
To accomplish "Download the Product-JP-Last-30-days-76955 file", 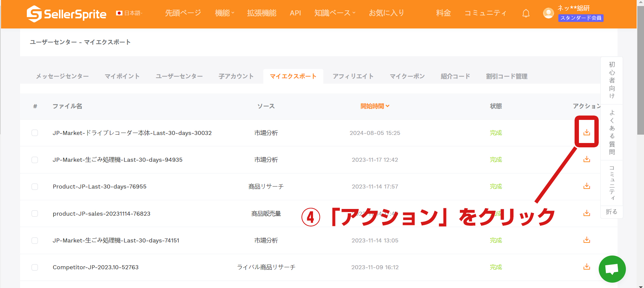I will click(587, 186).
